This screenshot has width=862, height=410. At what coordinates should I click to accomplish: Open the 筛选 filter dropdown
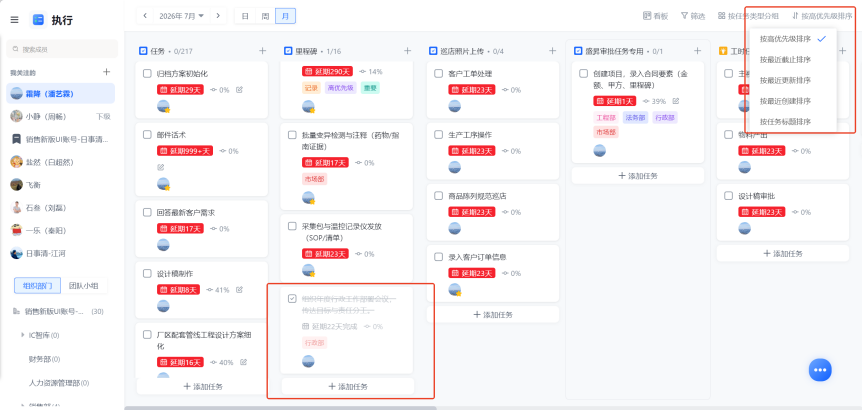coord(693,16)
